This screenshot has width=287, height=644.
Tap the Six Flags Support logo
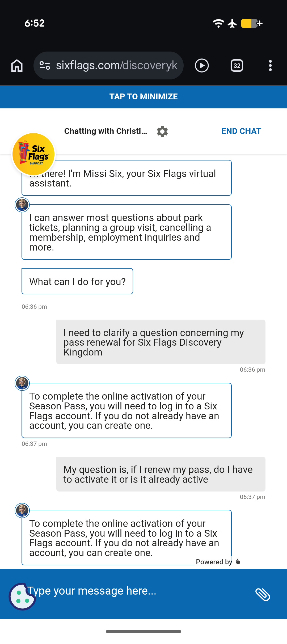tap(33, 154)
